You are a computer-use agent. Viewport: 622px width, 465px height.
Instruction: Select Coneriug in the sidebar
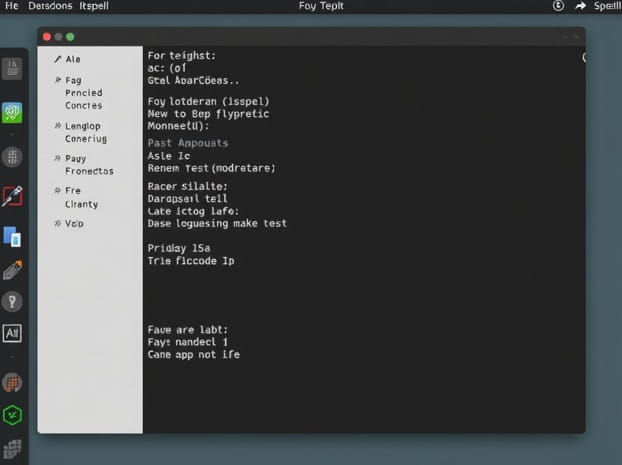tap(86, 139)
